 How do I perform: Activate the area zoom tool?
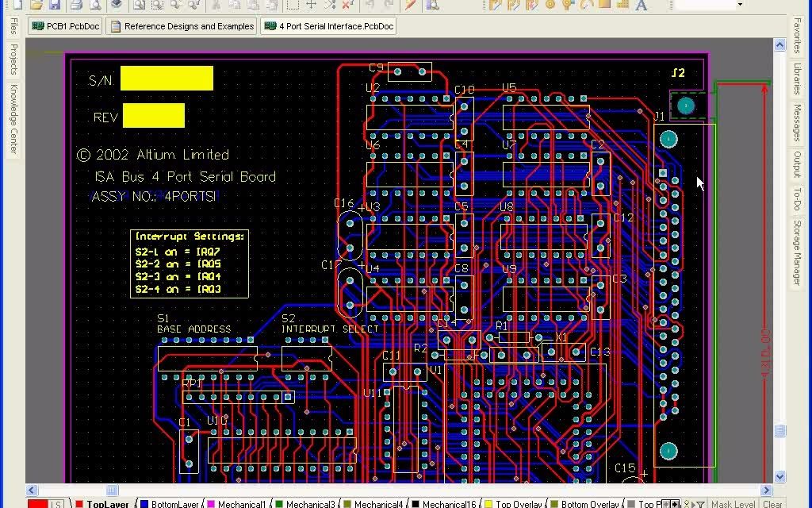pyautogui.click(x=159, y=6)
